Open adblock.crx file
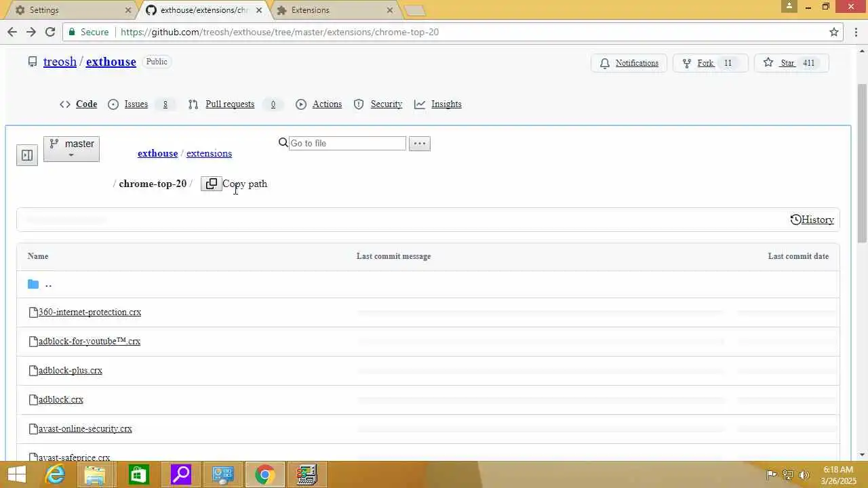The height and width of the screenshot is (488, 868). tap(61, 400)
